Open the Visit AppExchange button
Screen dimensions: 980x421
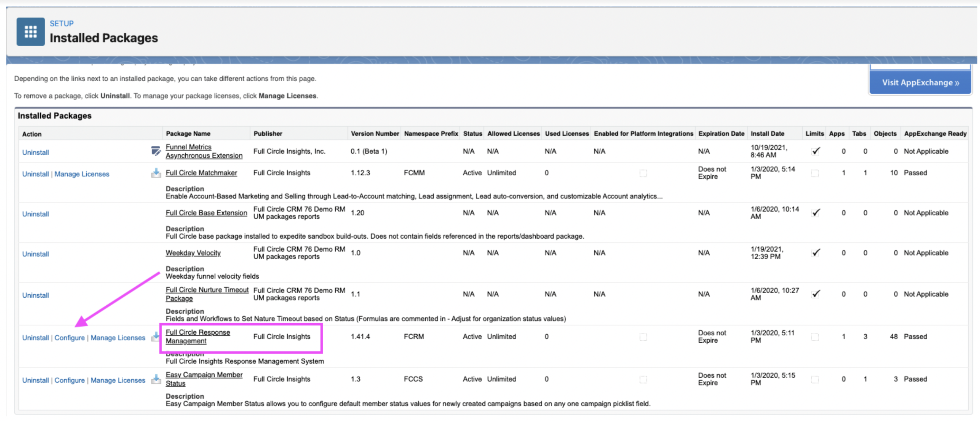tap(920, 83)
